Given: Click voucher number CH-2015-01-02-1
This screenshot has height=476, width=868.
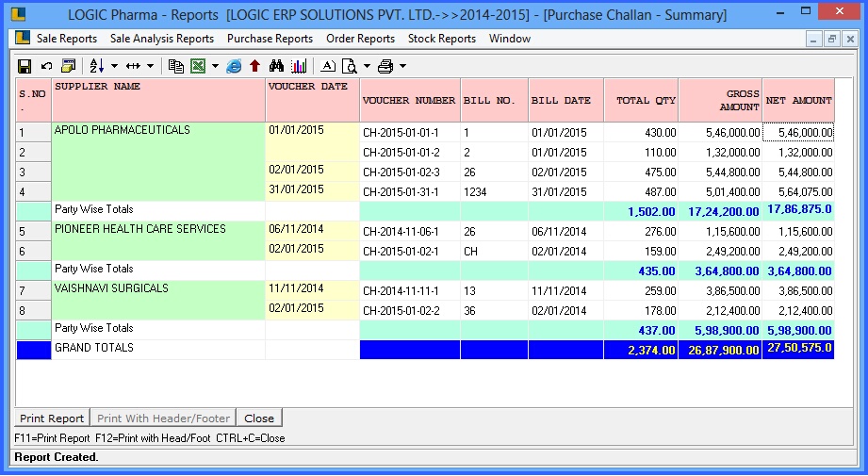Looking at the screenshot, I should click(x=410, y=252).
